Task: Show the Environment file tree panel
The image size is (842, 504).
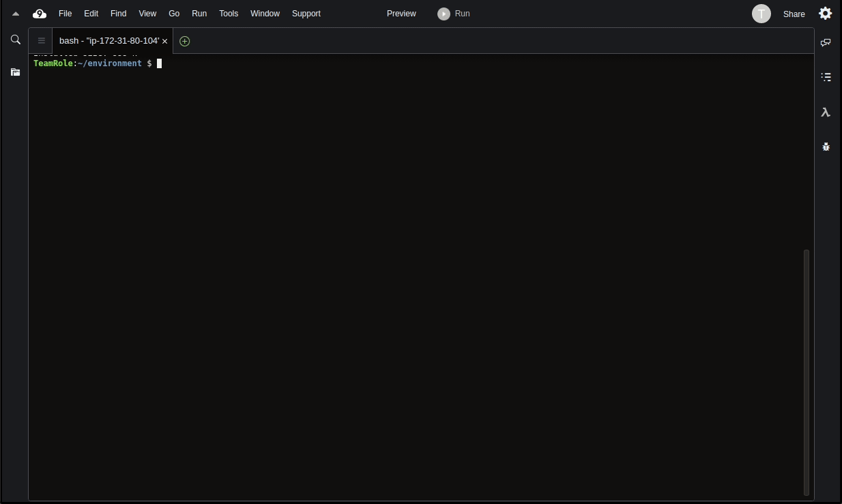Action: (x=16, y=72)
